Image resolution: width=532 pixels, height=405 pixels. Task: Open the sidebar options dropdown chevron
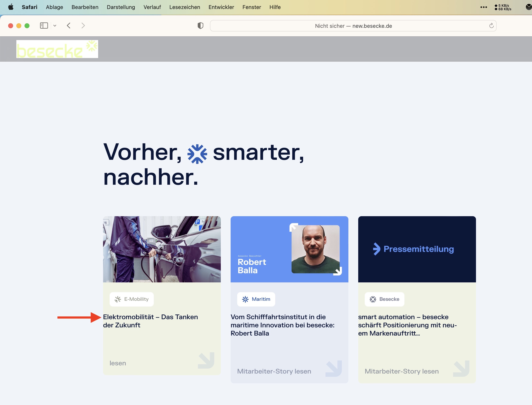click(55, 26)
